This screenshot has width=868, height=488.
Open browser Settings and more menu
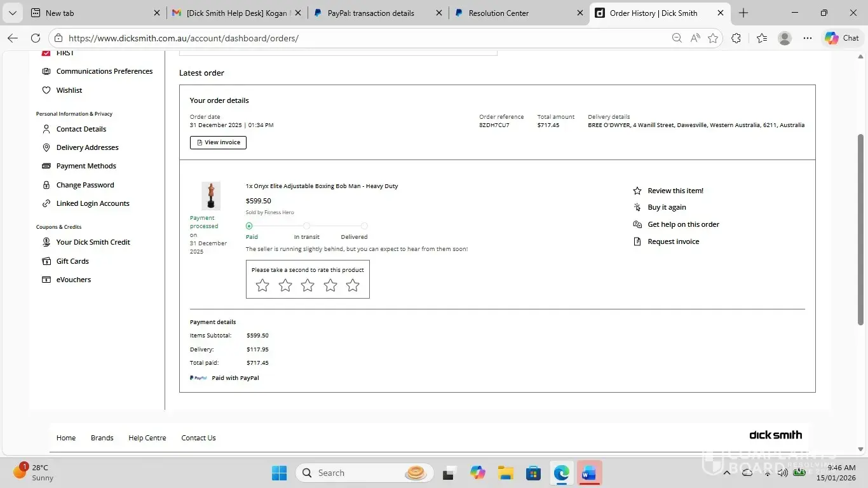807,38
